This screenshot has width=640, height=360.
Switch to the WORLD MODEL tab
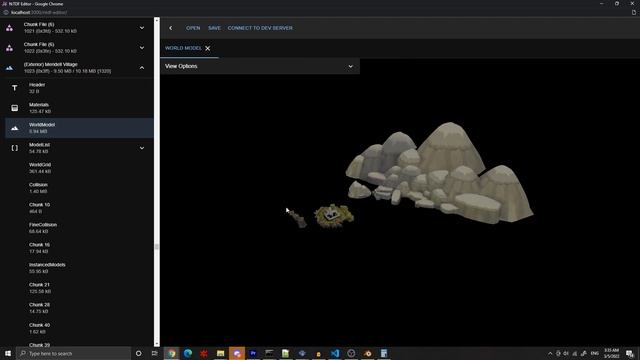click(x=183, y=48)
